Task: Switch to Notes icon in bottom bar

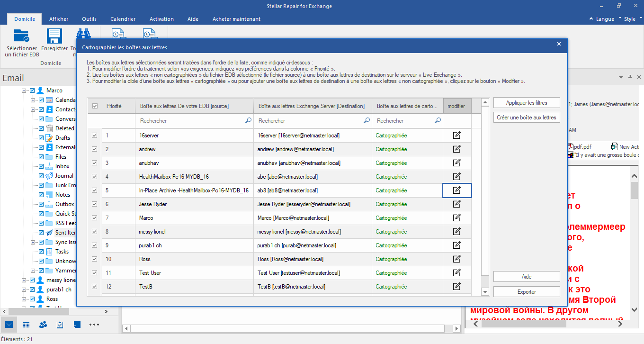Action: pyautogui.click(x=77, y=325)
